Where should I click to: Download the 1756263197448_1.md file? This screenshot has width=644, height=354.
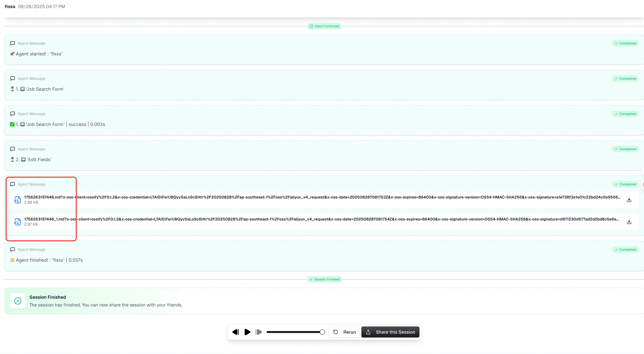[629, 222]
